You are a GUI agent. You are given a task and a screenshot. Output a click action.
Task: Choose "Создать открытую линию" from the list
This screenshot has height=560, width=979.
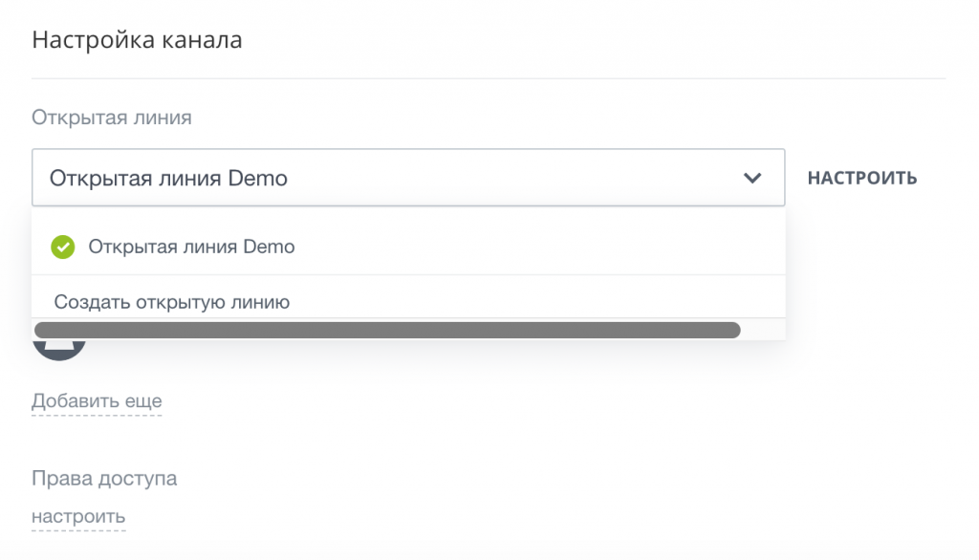(x=172, y=302)
